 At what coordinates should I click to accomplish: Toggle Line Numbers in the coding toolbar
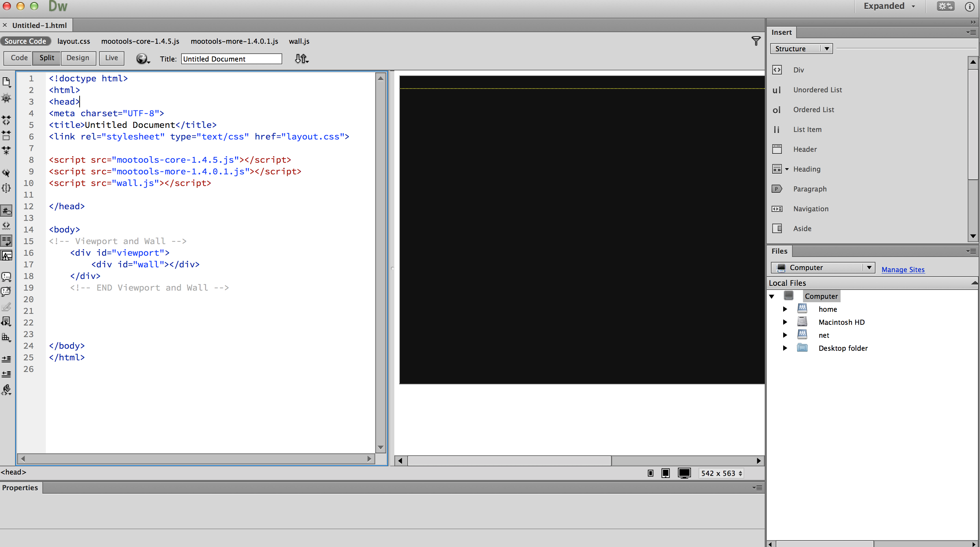6,211
